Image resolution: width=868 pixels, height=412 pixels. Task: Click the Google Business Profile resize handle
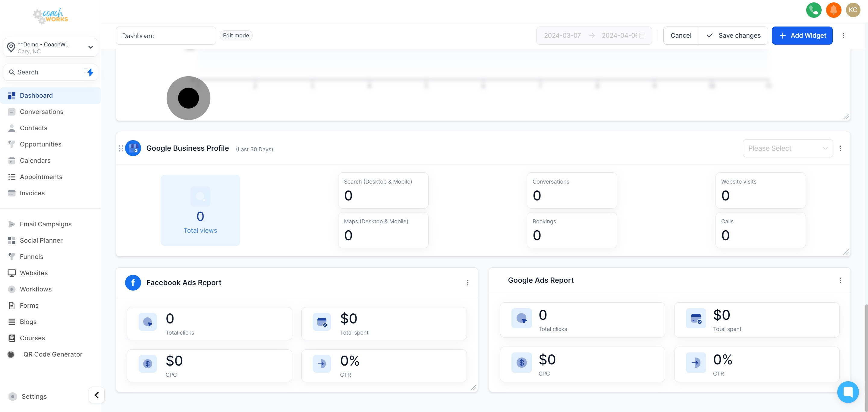tap(846, 252)
